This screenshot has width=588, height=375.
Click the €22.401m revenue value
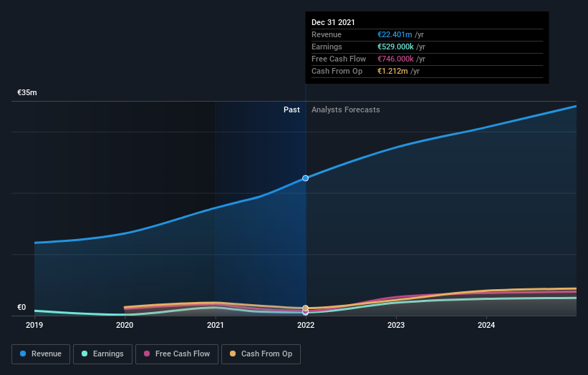pos(395,34)
